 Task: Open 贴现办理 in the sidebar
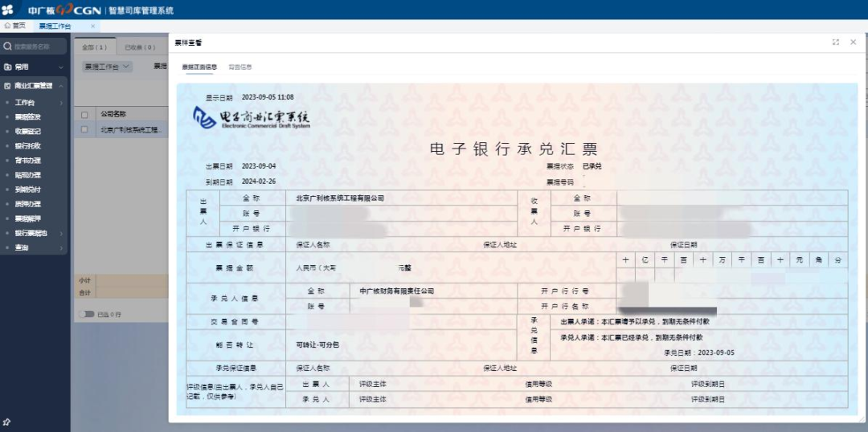[27, 175]
